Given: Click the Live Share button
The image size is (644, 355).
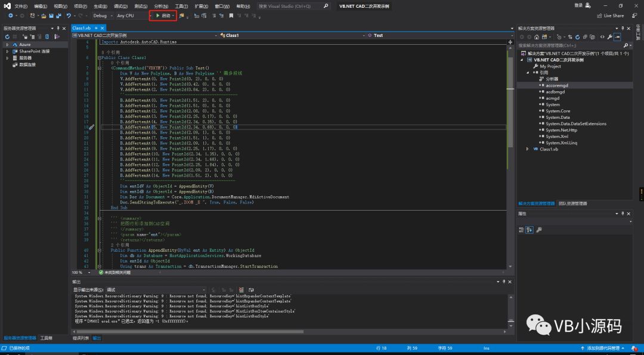Looking at the screenshot, I should pyautogui.click(x=611, y=16).
